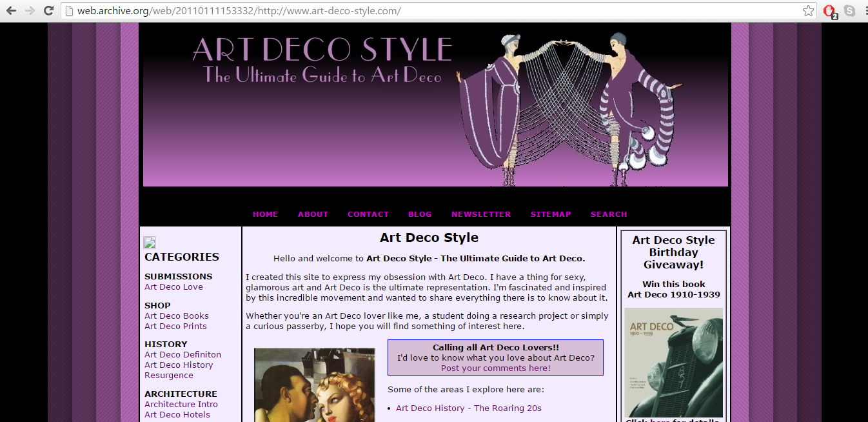The height and width of the screenshot is (422, 868).
Task: Bookmark this page with the star icon
Action: pos(808,11)
